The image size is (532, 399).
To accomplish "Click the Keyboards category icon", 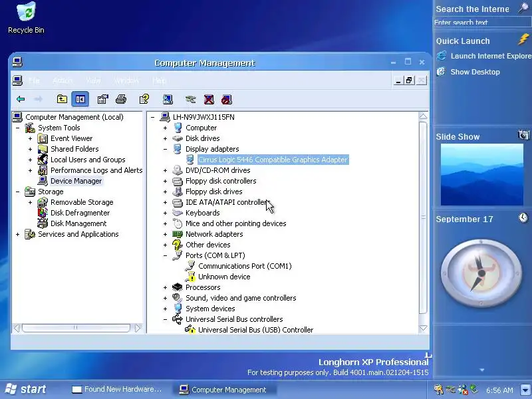I will click(178, 213).
